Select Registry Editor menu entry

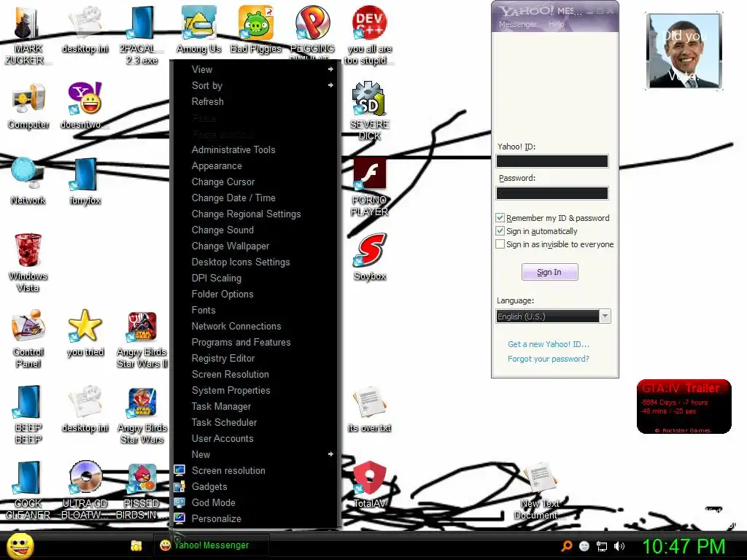coord(256,358)
